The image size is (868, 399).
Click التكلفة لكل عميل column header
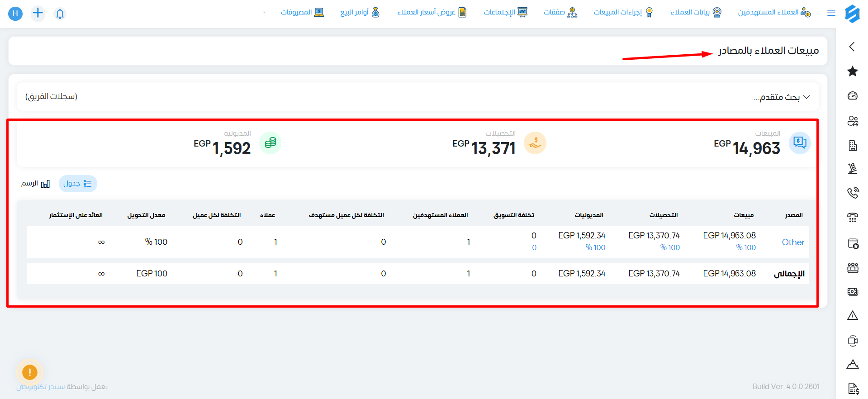[x=217, y=215]
